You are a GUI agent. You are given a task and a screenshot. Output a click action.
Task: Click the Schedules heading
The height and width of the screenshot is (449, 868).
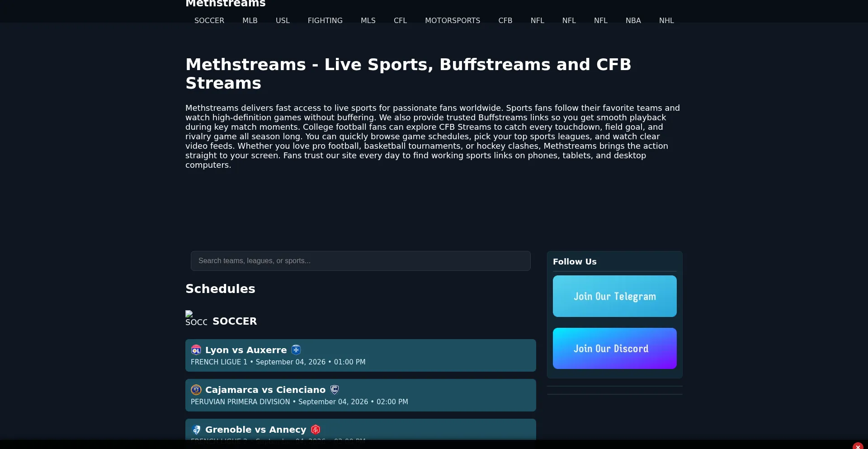(x=220, y=289)
